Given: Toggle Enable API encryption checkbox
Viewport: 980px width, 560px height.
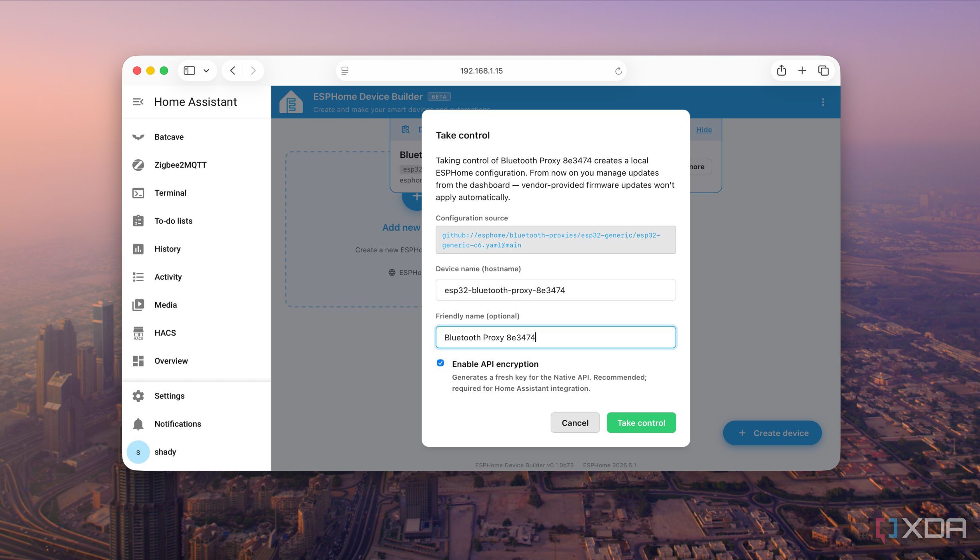Looking at the screenshot, I should click(440, 363).
